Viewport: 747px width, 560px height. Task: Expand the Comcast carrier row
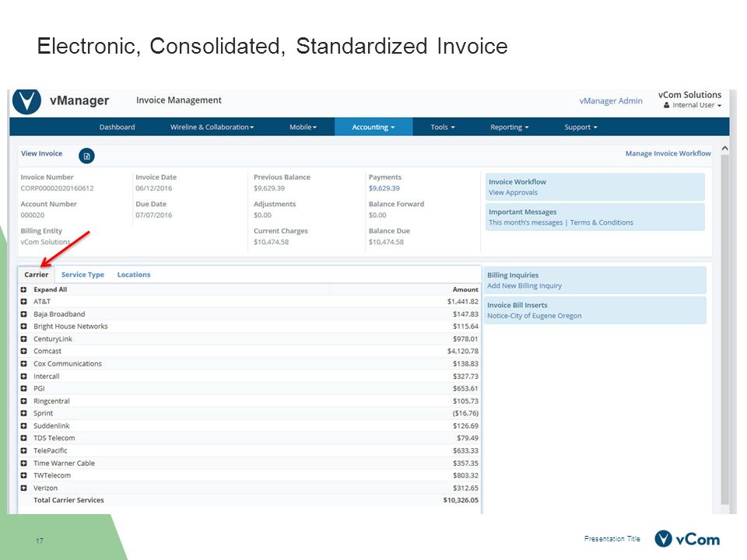(23, 352)
